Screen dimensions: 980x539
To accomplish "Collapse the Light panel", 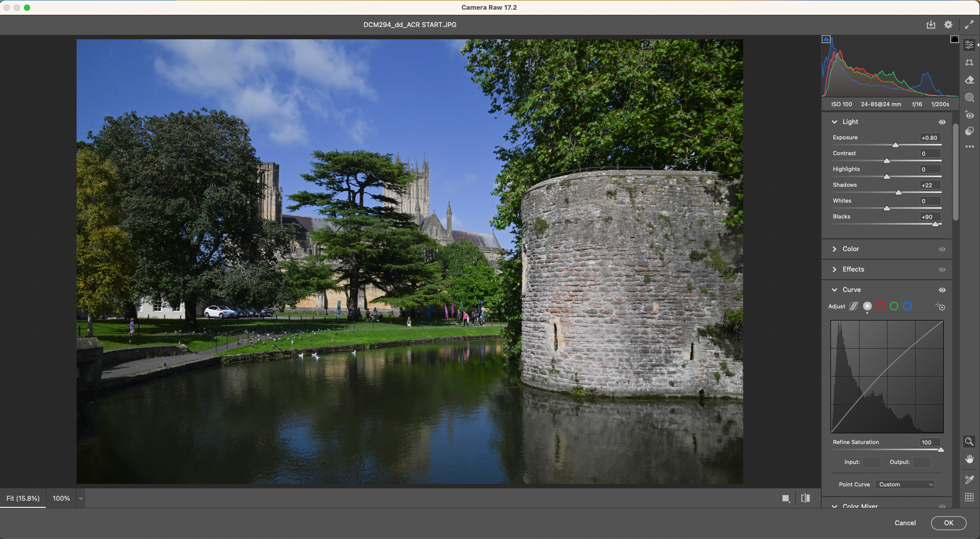I will coord(835,122).
